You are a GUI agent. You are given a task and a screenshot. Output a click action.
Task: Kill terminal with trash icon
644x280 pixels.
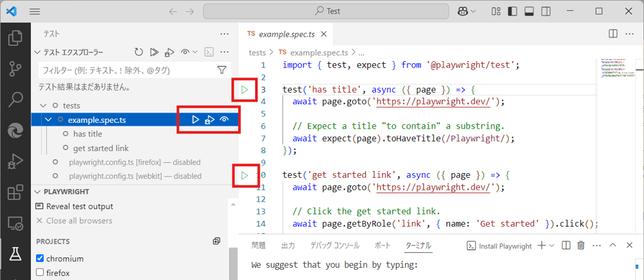(581, 245)
